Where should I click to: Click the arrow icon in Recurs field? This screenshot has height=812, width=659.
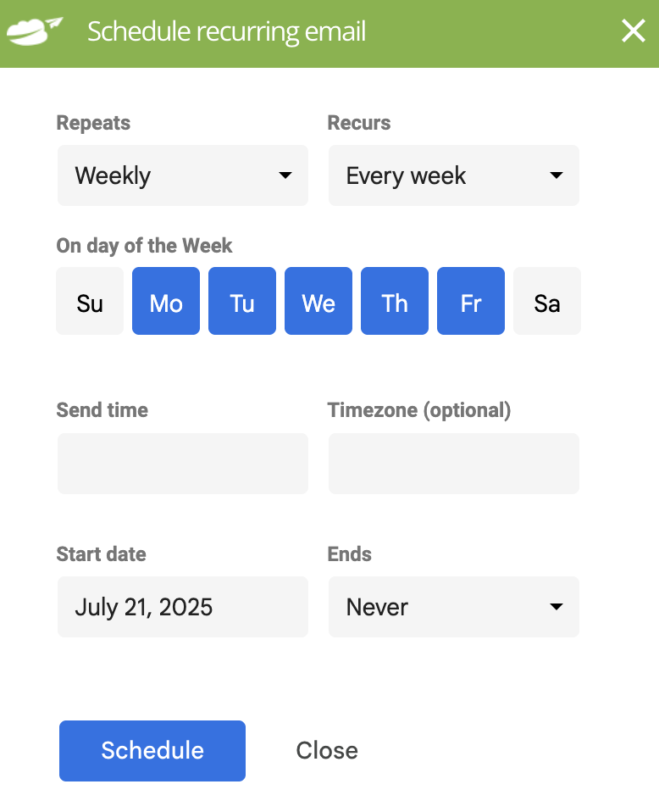pyautogui.click(x=556, y=175)
